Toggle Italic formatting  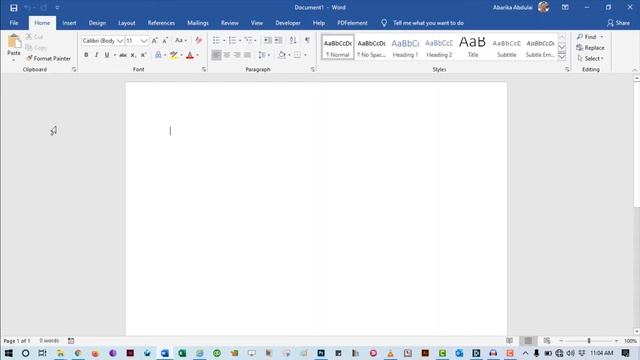[96, 55]
